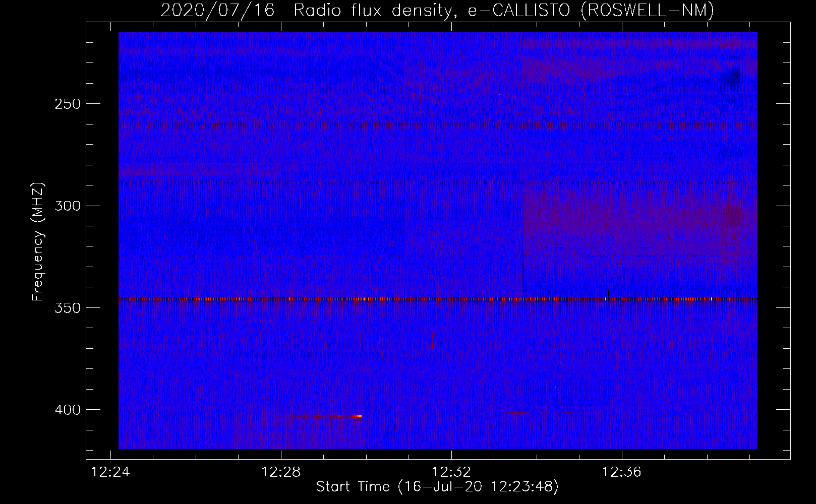
Task: Click the 12:32 time tick label
Action: [x=451, y=472]
